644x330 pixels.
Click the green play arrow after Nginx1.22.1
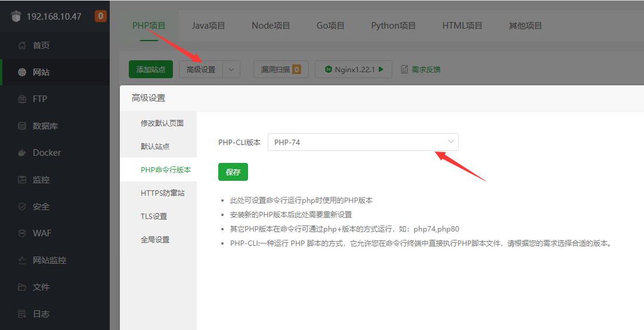[381, 69]
